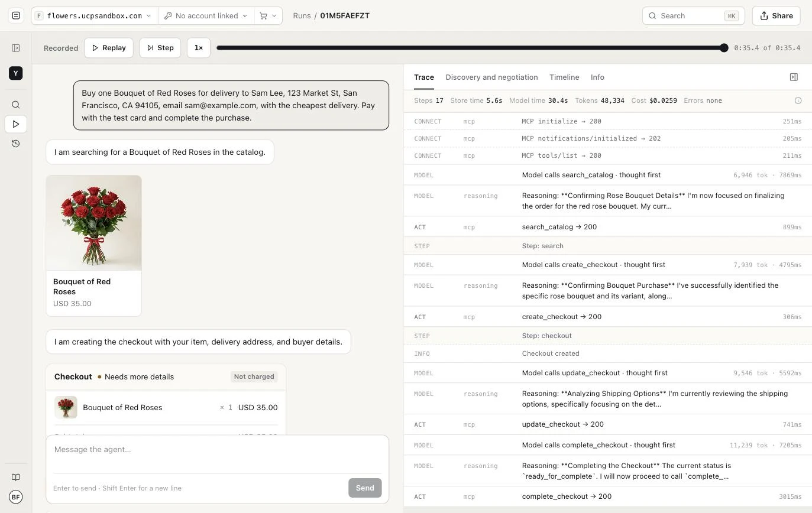Viewport: 812px width, 513px height.
Task: Click the user prompt message bubble
Action: coord(231,105)
